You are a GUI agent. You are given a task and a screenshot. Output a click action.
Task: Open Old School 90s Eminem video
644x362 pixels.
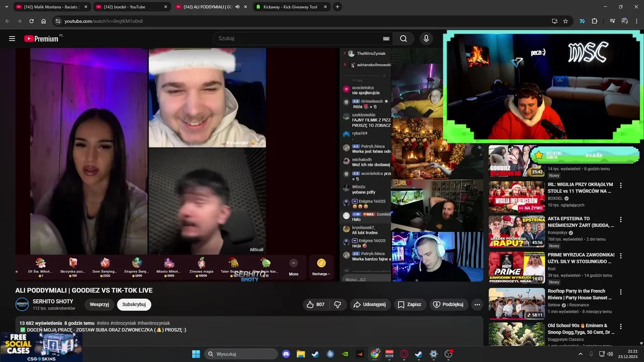(581, 329)
